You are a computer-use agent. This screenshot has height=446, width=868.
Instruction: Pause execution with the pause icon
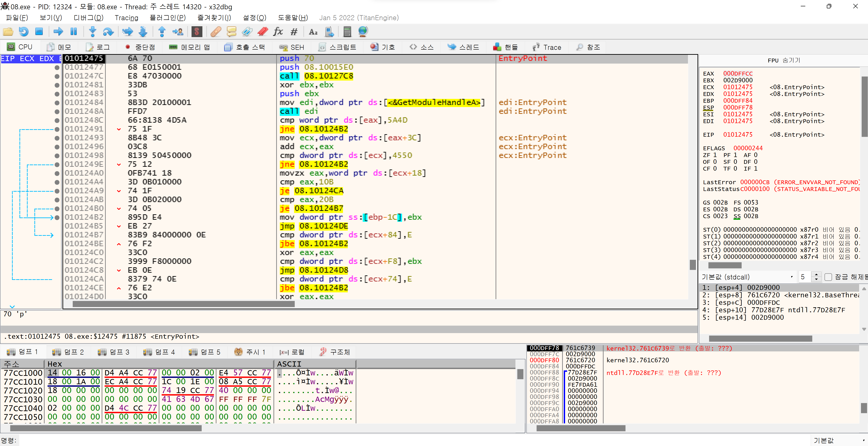point(74,32)
